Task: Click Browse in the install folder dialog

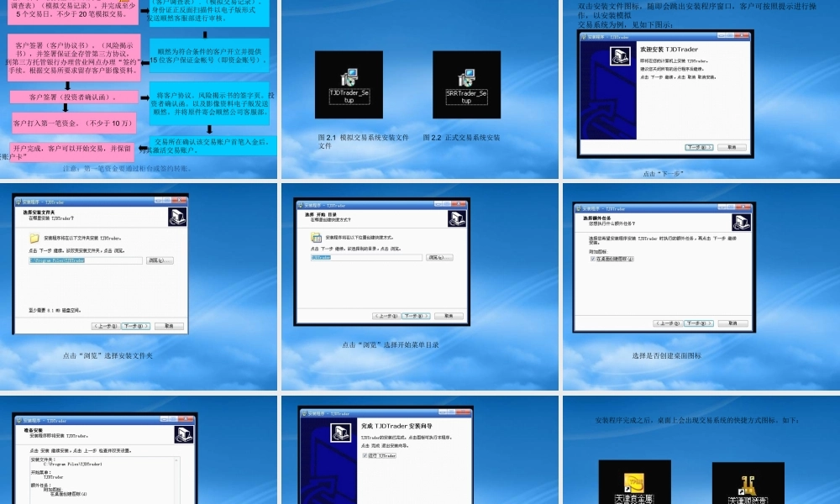Action: 160,260
